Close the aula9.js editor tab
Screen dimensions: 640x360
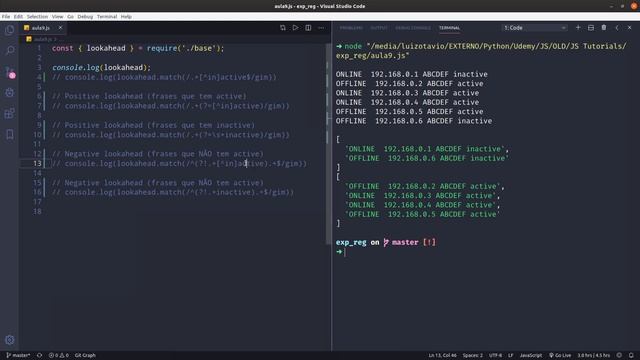click(x=60, y=28)
